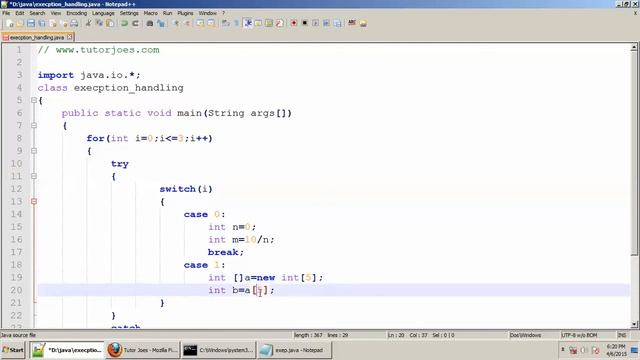Click the Close All toolbar icon

click(64, 23)
